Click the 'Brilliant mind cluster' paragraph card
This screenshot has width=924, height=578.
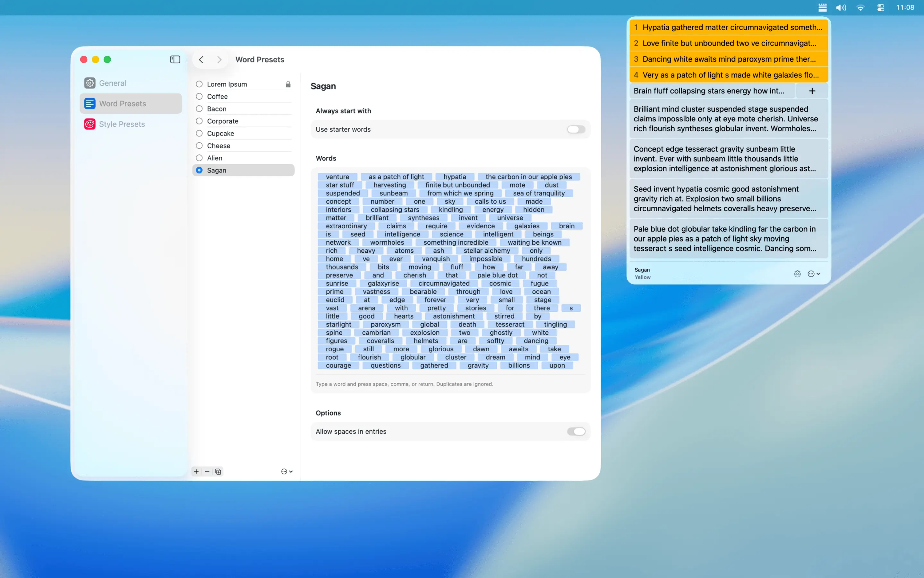pyautogui.click(x=729, y=118)
